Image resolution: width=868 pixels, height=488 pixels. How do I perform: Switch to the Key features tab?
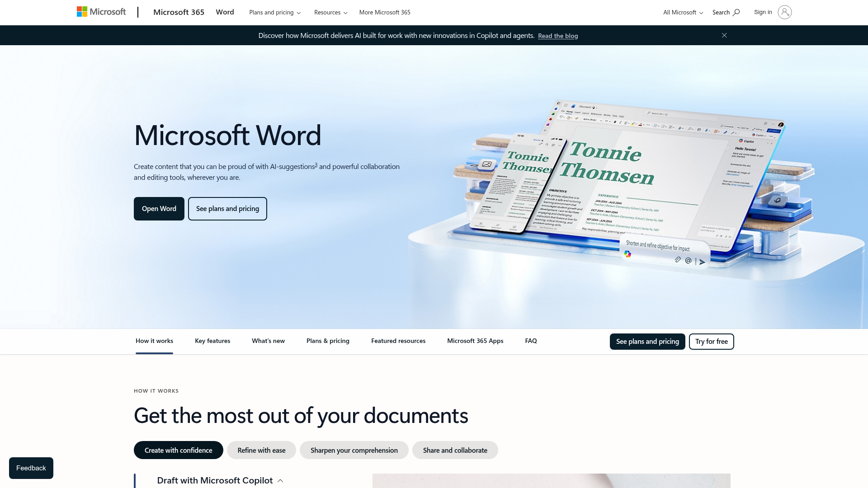click(x=212, y=341)
